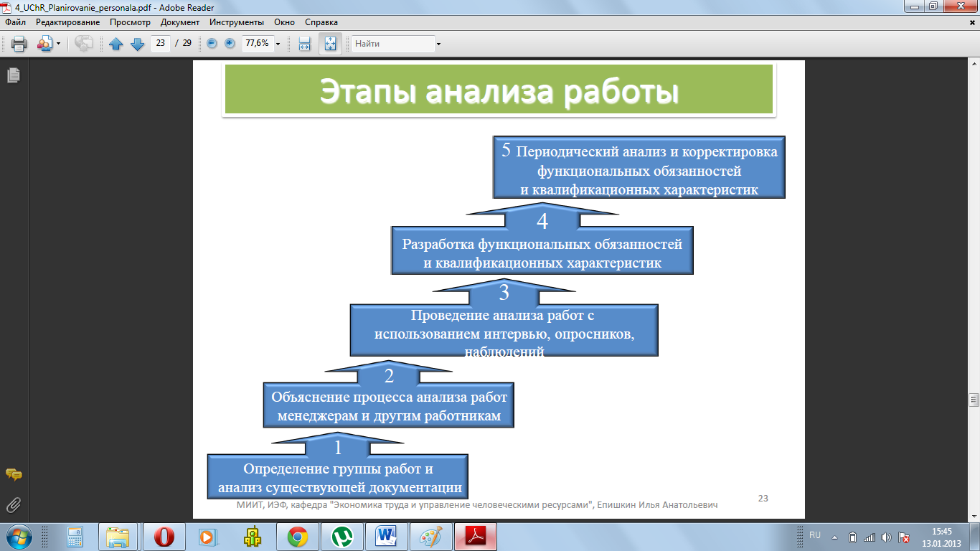
Task: Open the dropdown arrow beside the collaboration icon
Action: [x=58, y=44]
